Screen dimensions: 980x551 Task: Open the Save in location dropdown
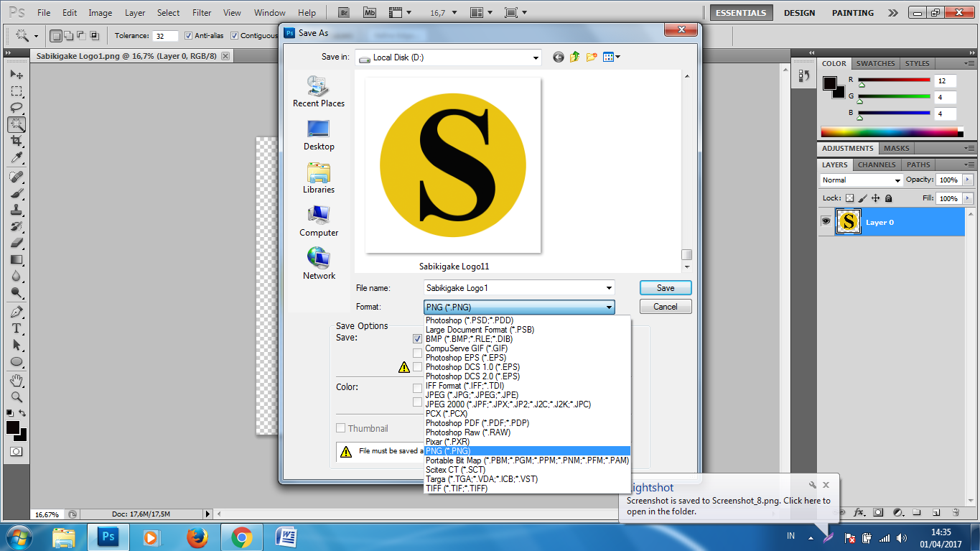[536, 57]
